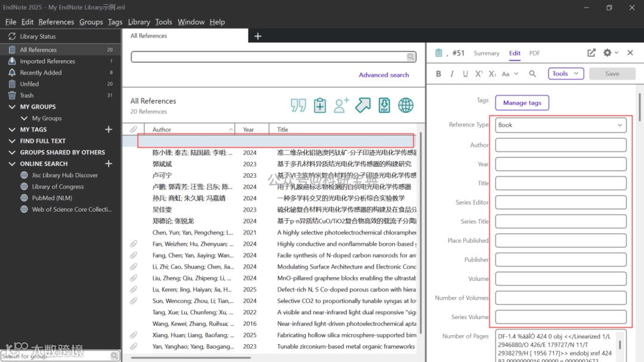Open the Groups menu
The width and height of the screenshot is (644, 362).
click(x=91, y=22)
